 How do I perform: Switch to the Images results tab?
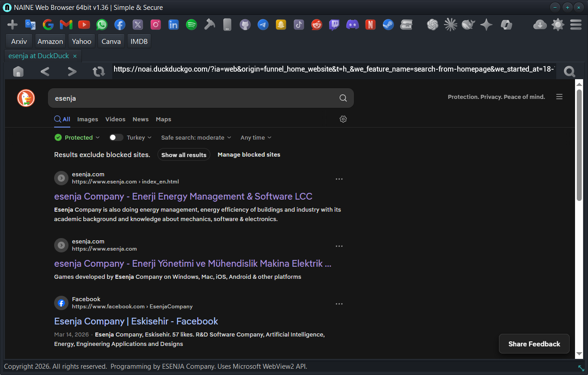88,119
